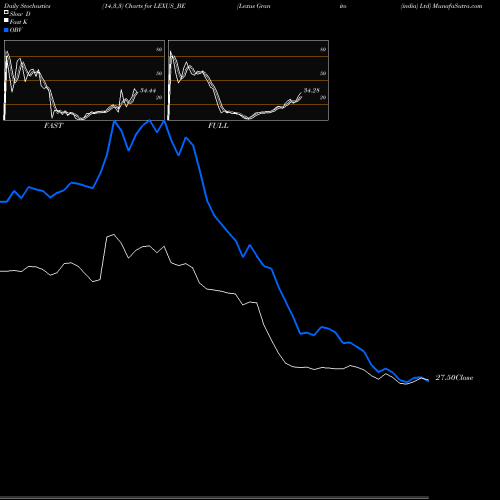Click the 50 level label in FULL chart
Viewport: 500px width, 500px height.
pyautogui.click(x=323, y=73)
